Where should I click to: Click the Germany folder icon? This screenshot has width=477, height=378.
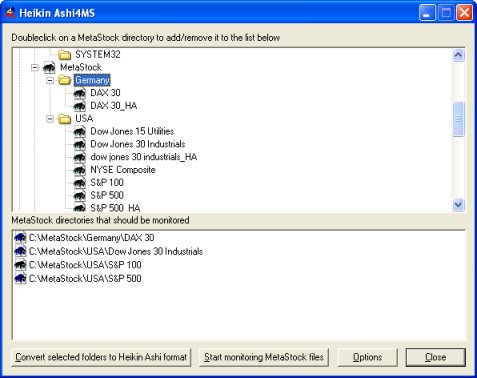pyautogui.click(x=64, y=80)
